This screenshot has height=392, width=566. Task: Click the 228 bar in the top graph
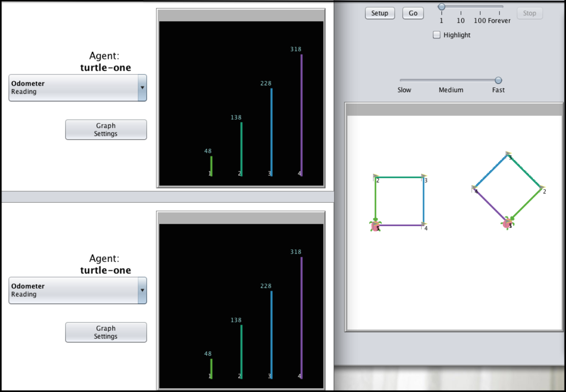point(271,132)
